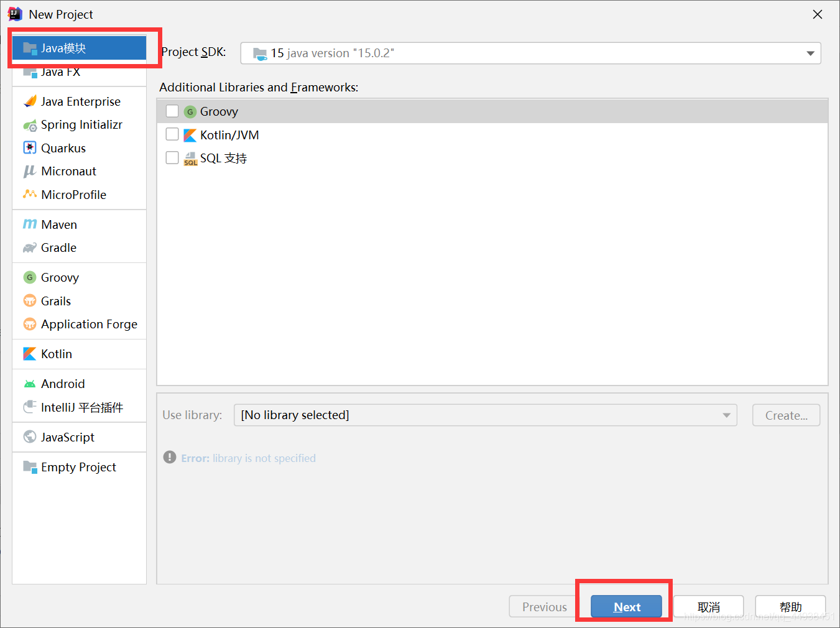The image size is (840, 628).
Task: Select Android project type
Action: click(80, 384)
